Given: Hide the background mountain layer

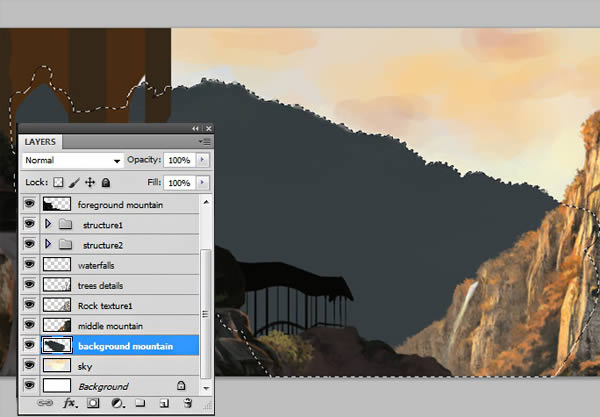Looking at the screenshot, I should [x=29, y=345].
